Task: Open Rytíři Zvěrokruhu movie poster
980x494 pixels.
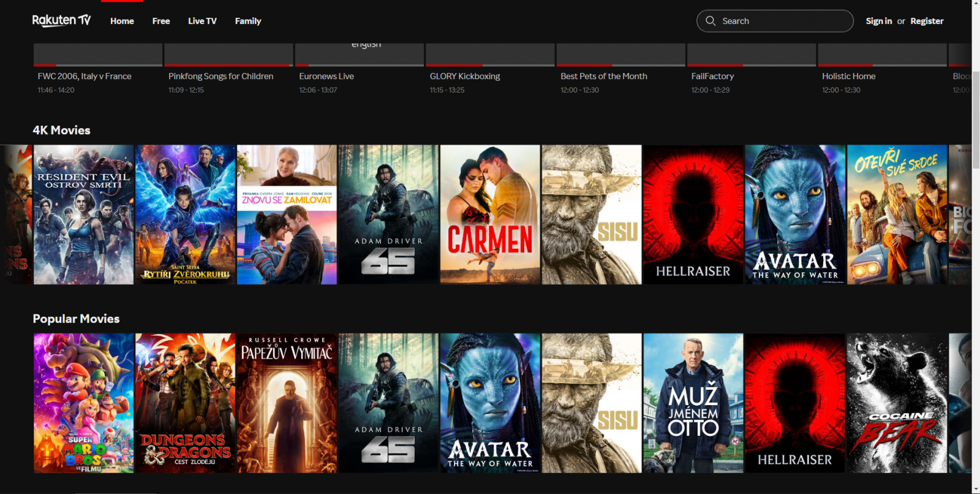Action: click(x=185, y=215)
